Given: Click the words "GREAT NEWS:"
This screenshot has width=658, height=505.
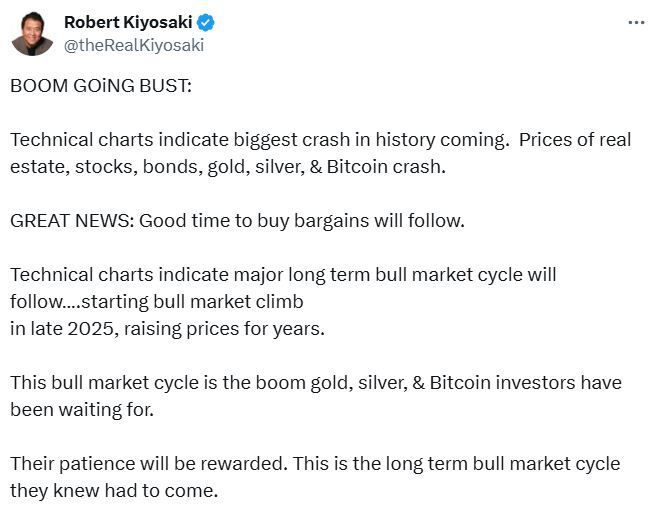Looking at the screenshot, I should tap(71, 220).
